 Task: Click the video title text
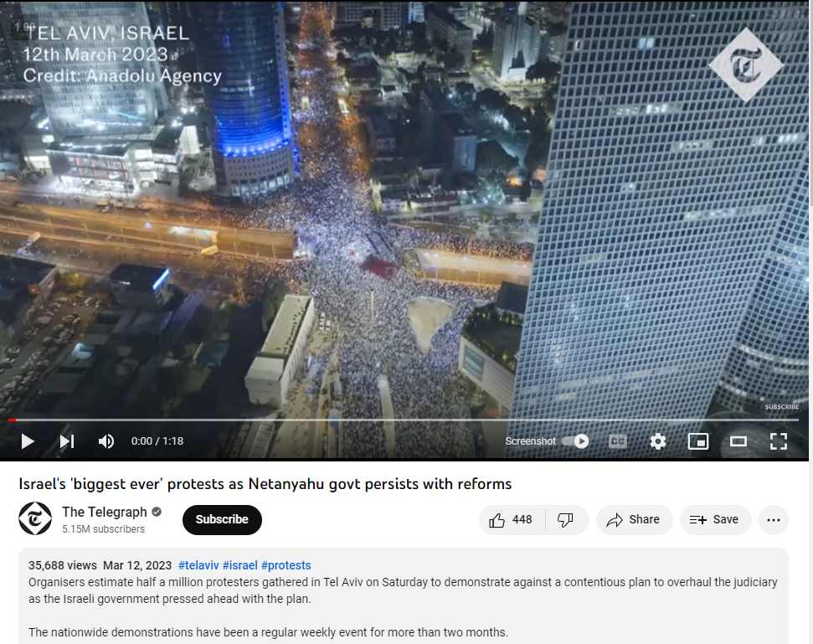(x=265, y=484)
